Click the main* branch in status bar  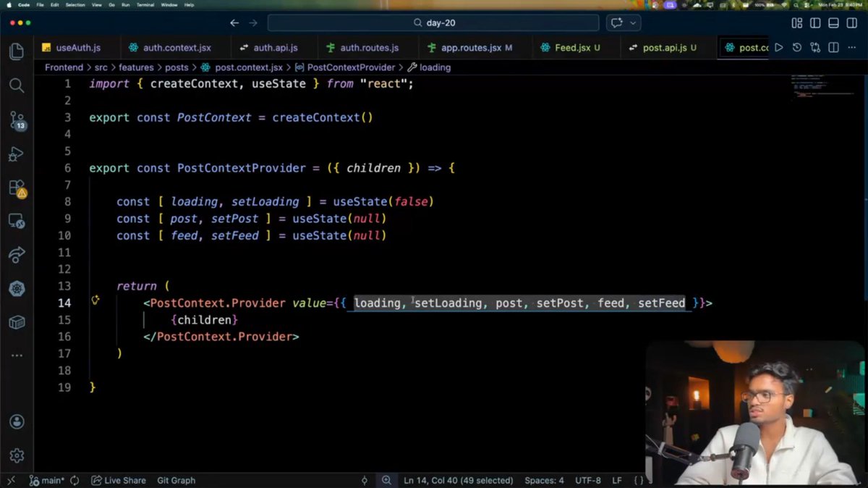coord(47,480)
